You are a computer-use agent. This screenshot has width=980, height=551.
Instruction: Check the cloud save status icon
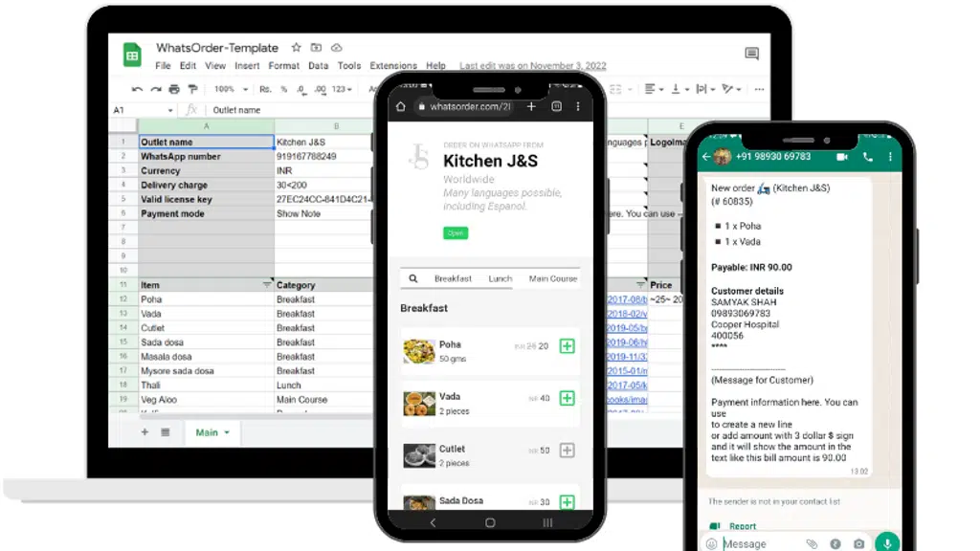[336, 48]
